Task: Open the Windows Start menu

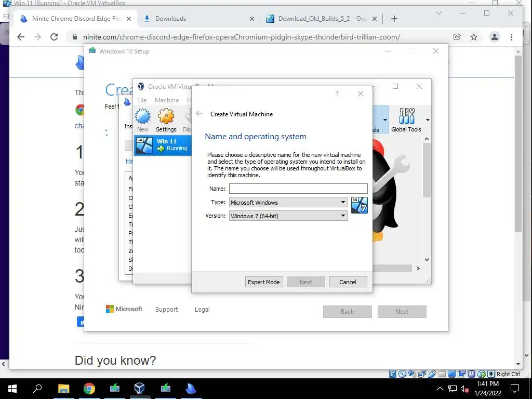Action: point(12,389)
